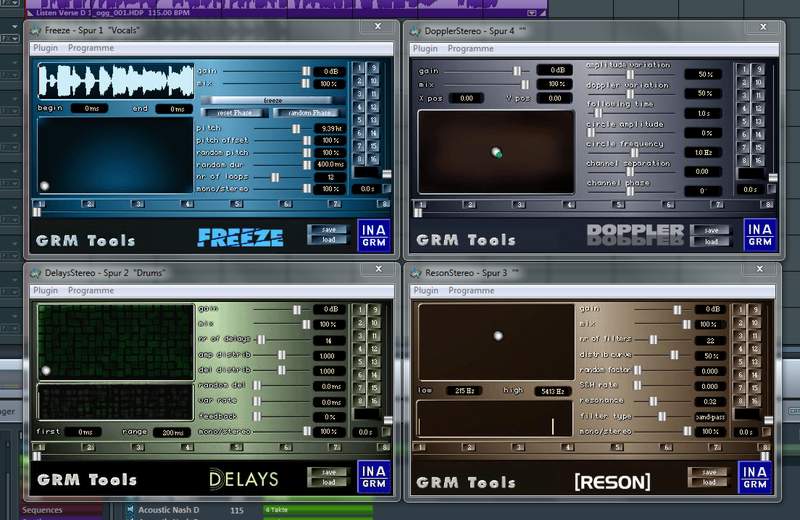Select preset 16 in Reson plugin
Screen dimensions: 800x520
coord(755,401)
